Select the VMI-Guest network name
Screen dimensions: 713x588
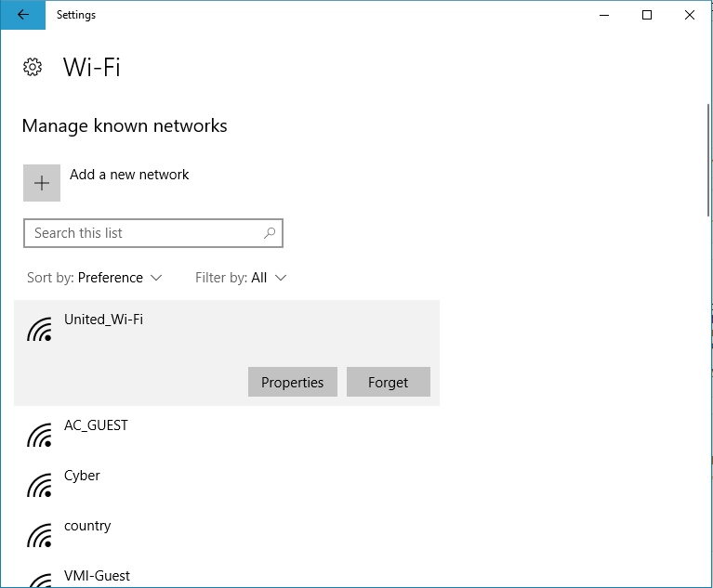(x=97, y=576)
